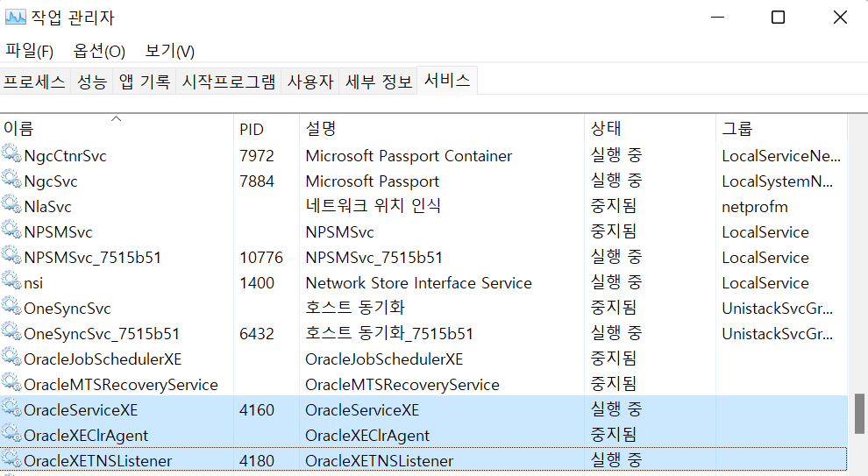Image resolution: width=868 pixels, height=476 pixels.
Task: Click the service icon next to NPSMSvc
Action: (11, 229)
